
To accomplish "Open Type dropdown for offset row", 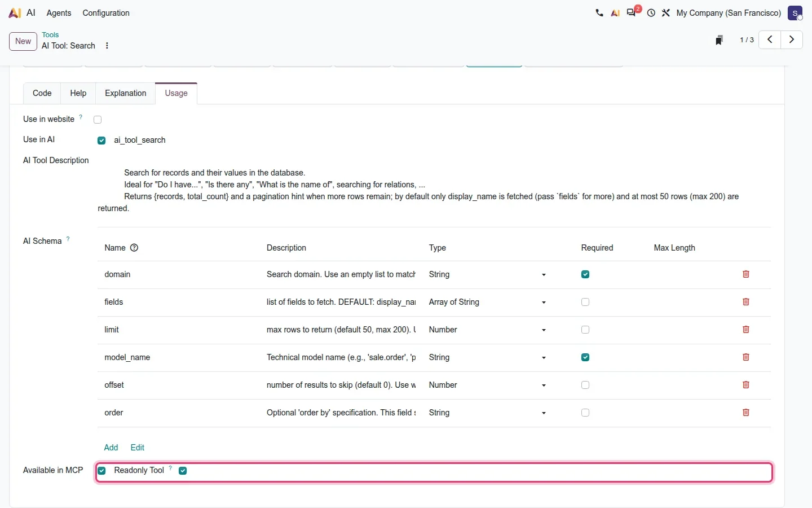I will [x=488, y=385].
